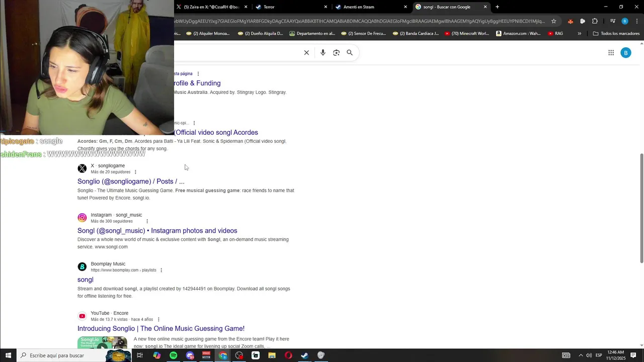Show more bookmarks with the chevron
This screenshot has height=362, width=644.
[x=579, y=34]
